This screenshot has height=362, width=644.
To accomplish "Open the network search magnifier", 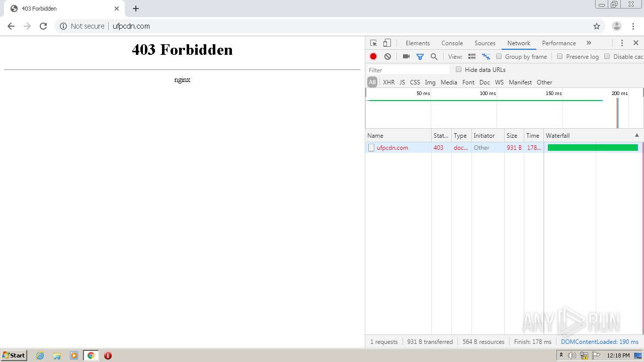I will click(x=434, y=57).
